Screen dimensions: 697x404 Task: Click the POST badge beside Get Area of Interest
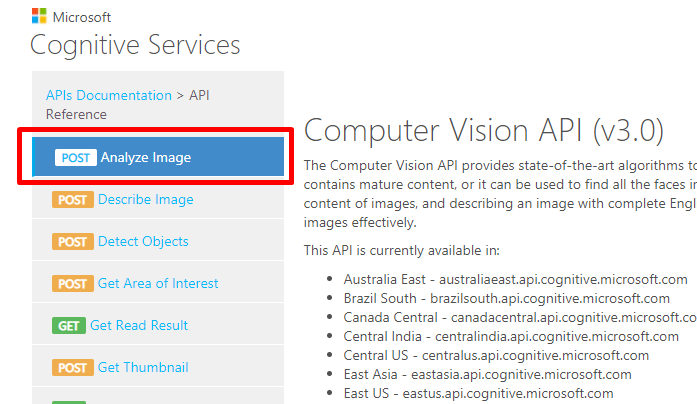72,284
